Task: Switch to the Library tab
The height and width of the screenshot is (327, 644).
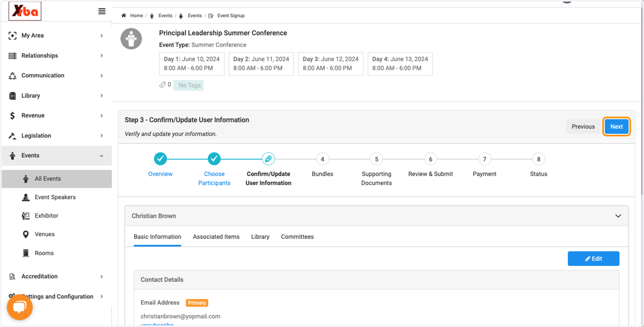Action: coord(260,237)
